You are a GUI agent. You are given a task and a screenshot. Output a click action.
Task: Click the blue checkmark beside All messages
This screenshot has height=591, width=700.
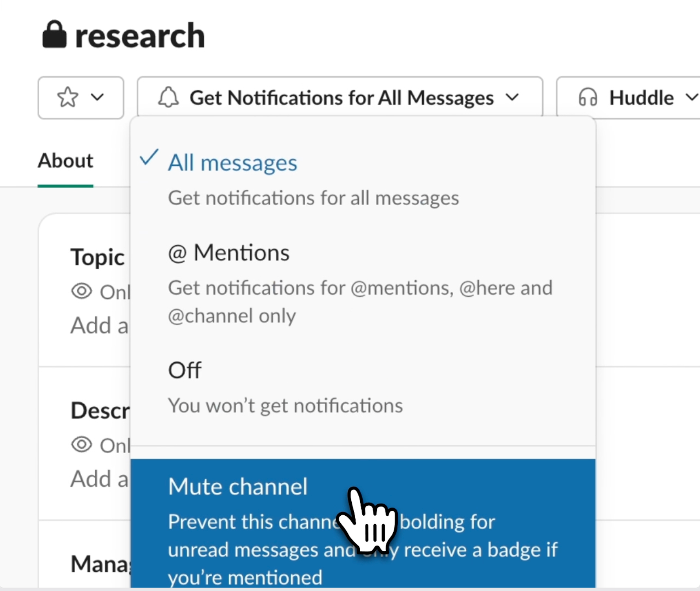[x=149, y=158]
